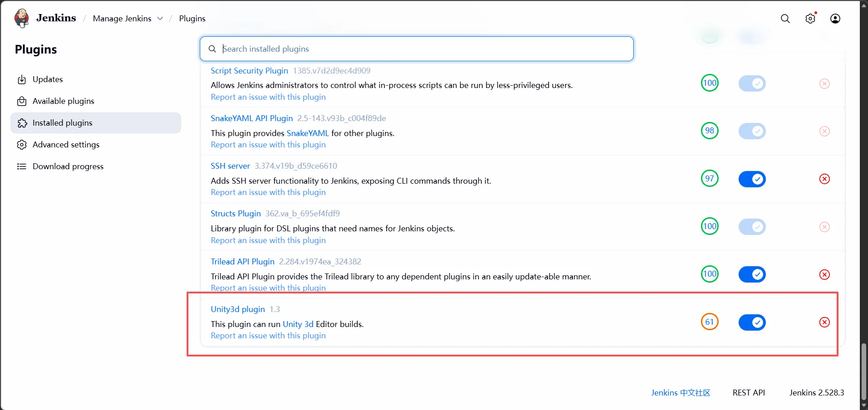Click the Advanced settings gear icon
The image size is (868, 410).
(22, 145)
